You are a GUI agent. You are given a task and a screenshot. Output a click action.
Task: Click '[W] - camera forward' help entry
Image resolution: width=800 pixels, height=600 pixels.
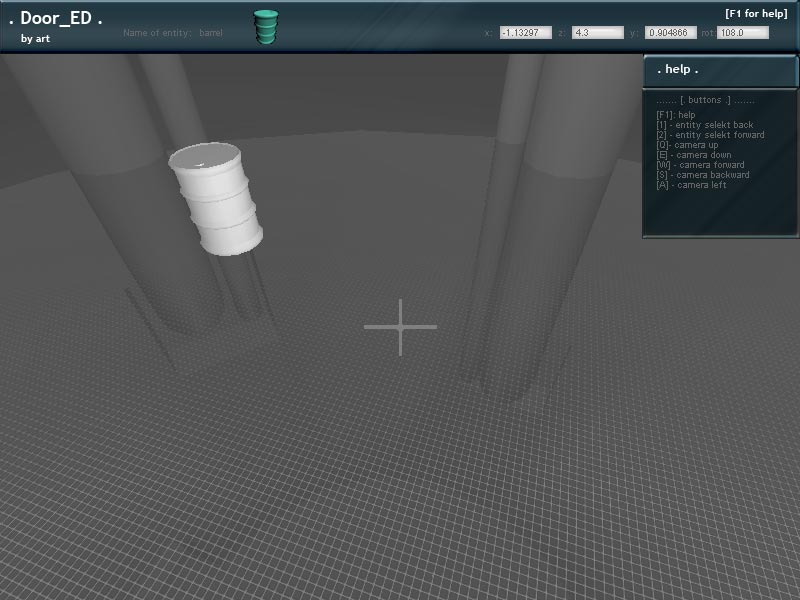[x=700, y=165]
